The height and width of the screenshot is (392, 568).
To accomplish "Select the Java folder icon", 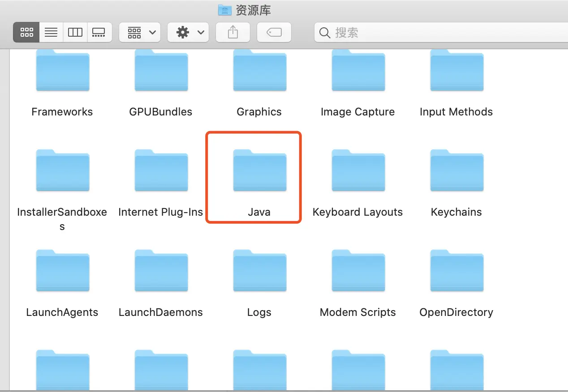I will [260, 170].
